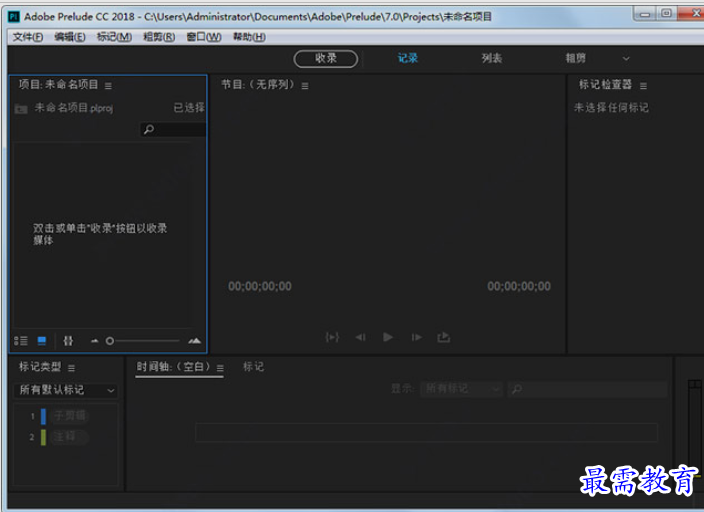This screenshot has width=704, height=512.
Task: Switch to the 粗剪 workspace
Action: (575, 58)
